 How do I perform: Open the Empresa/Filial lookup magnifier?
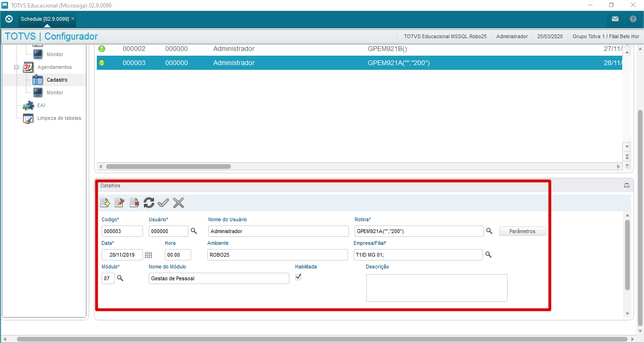coord(488,255)
